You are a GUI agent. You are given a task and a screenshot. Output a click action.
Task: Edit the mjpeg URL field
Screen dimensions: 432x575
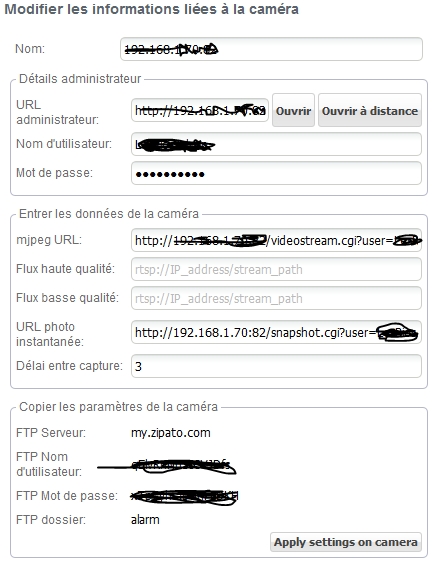tap(276, 240)
